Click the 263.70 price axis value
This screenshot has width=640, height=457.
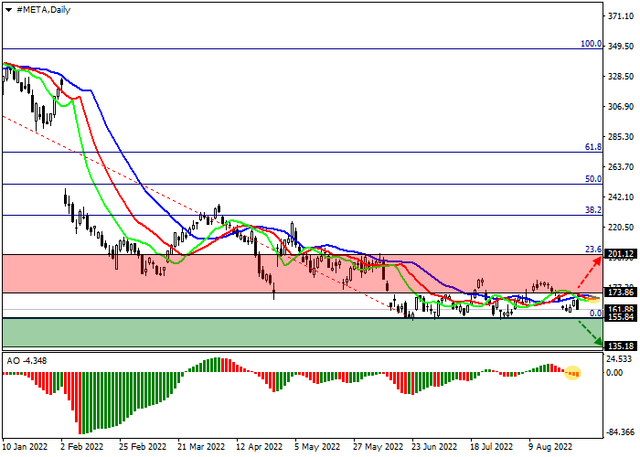(620, 167)
